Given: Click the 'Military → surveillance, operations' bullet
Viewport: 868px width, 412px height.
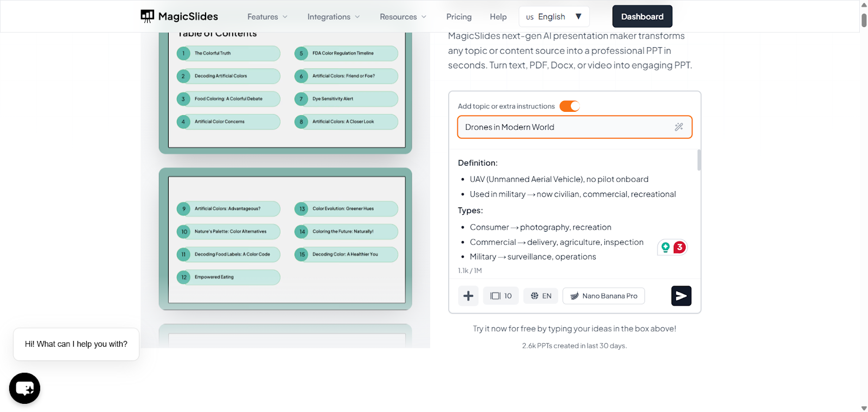Looking at the screenshot, I should [533, 257].
